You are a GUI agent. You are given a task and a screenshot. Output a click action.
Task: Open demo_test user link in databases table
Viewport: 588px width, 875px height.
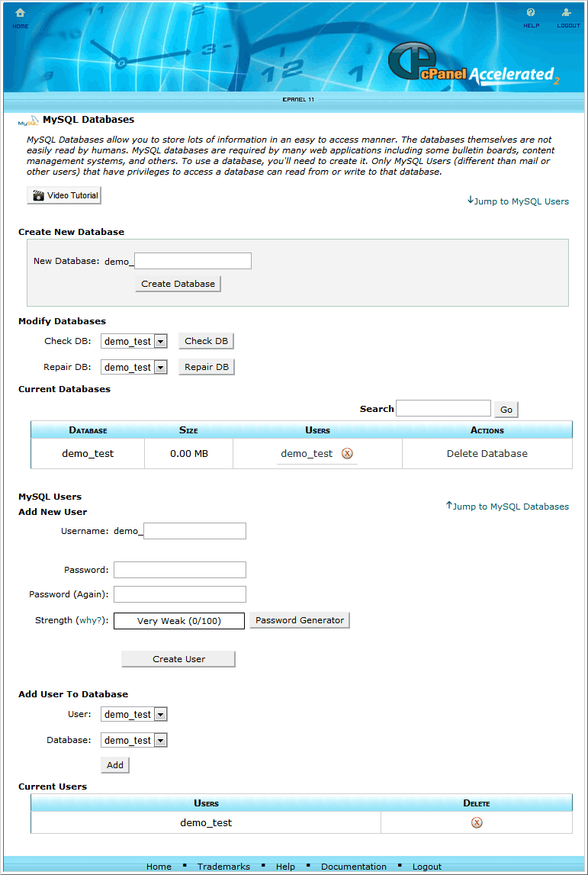[x=307, y=454]
